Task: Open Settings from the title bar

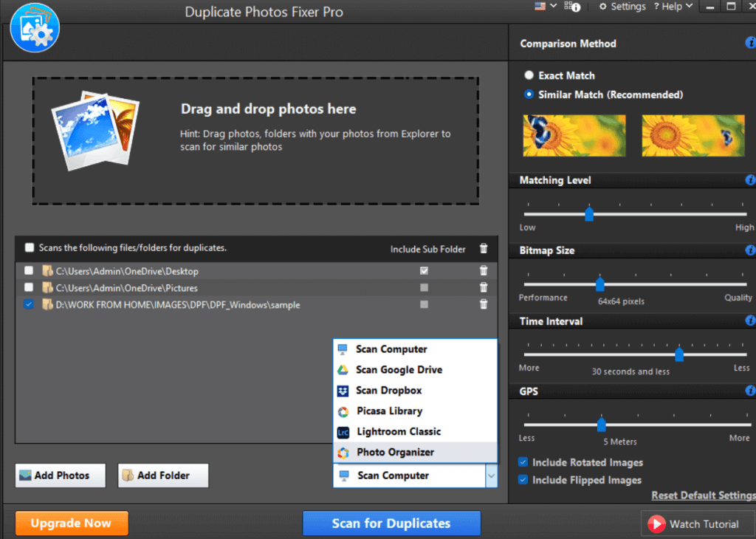Action: click(x=622, y=7)
